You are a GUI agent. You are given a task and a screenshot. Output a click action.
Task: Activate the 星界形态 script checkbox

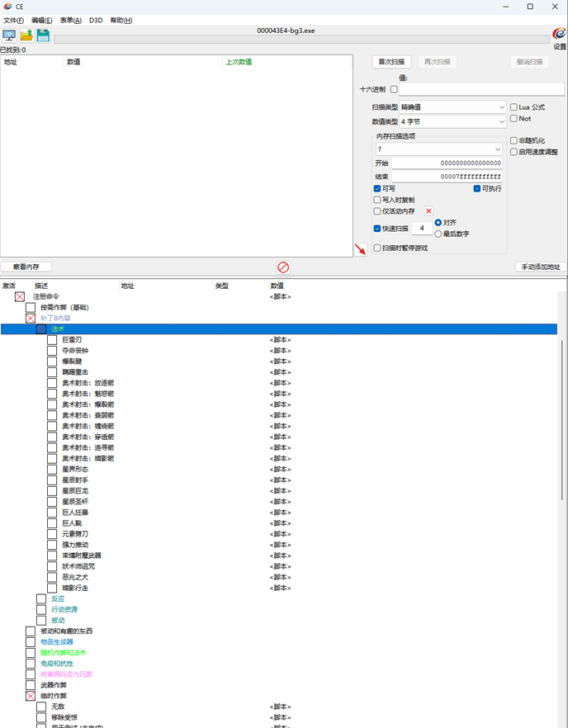(x=52, y=469)
